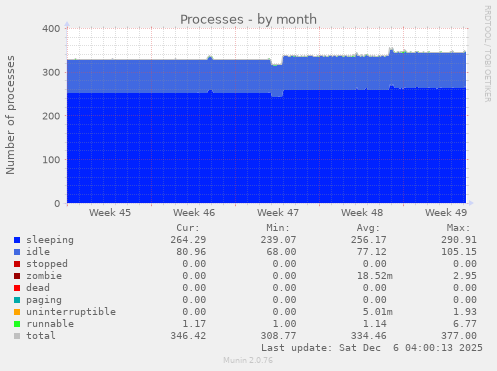This screenshot has height=371, width=497.
Task: Click the 'Avg:' column header
Action: pyautogui.click(x=368, y=228)
